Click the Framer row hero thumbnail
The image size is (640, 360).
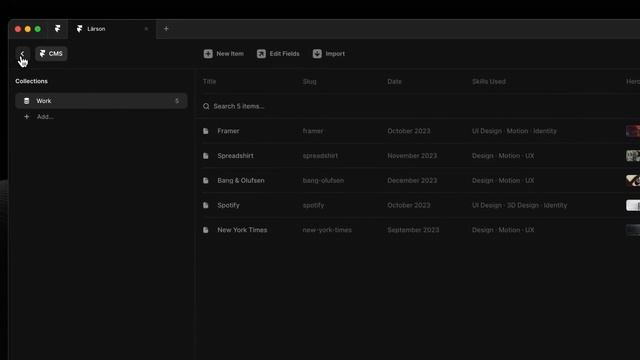pos(633,131)
